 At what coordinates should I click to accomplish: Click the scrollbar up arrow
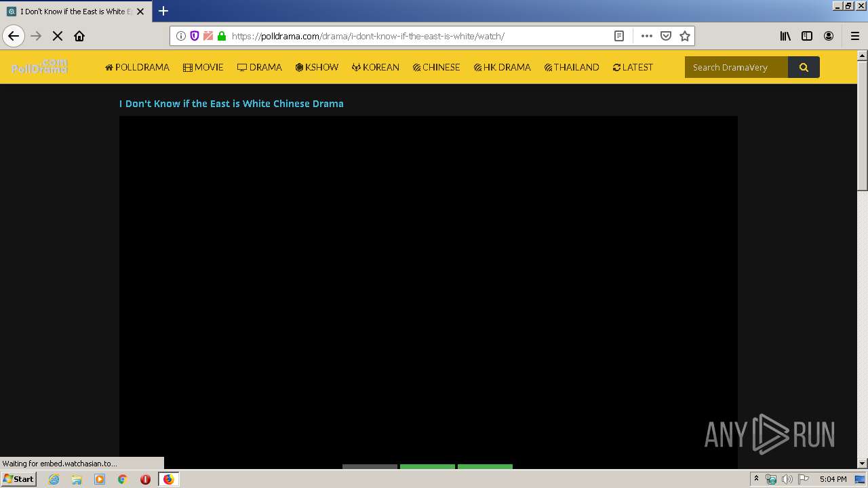(x=863, y=56)
